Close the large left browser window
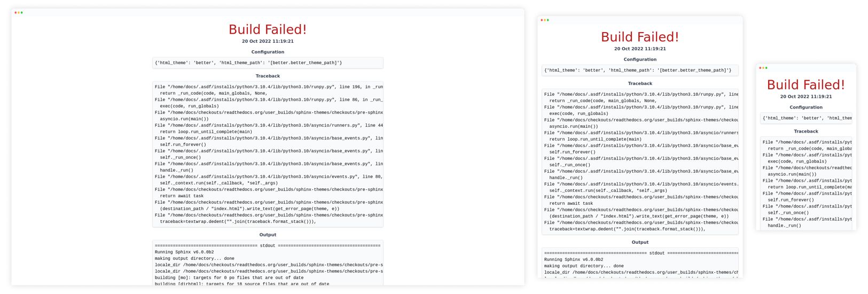This screenshot has width=868, height=294. pos(15,12)
